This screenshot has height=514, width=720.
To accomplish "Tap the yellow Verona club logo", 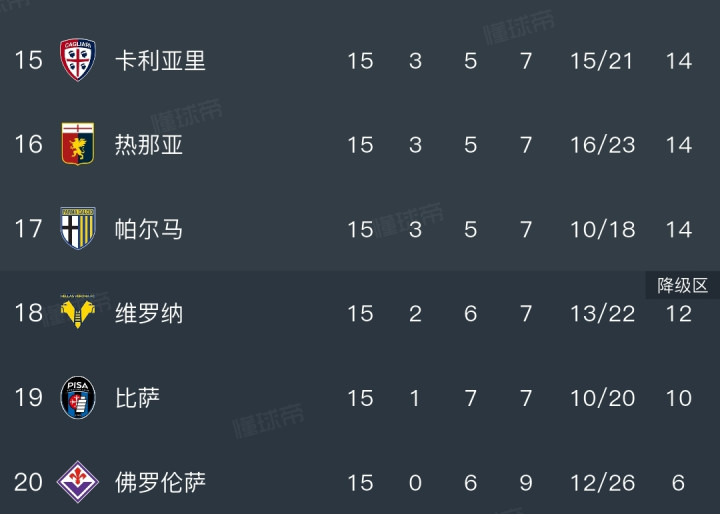I will (x=77, y=313).
